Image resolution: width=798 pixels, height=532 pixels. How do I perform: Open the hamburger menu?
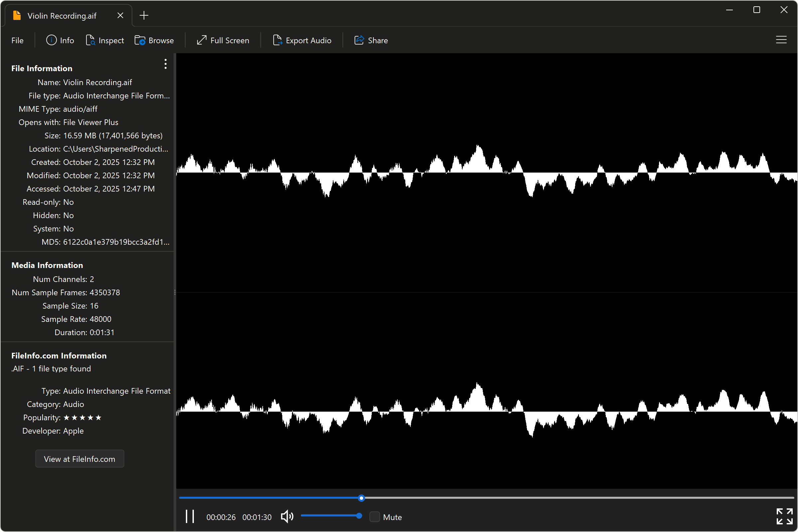click(781, 40)
